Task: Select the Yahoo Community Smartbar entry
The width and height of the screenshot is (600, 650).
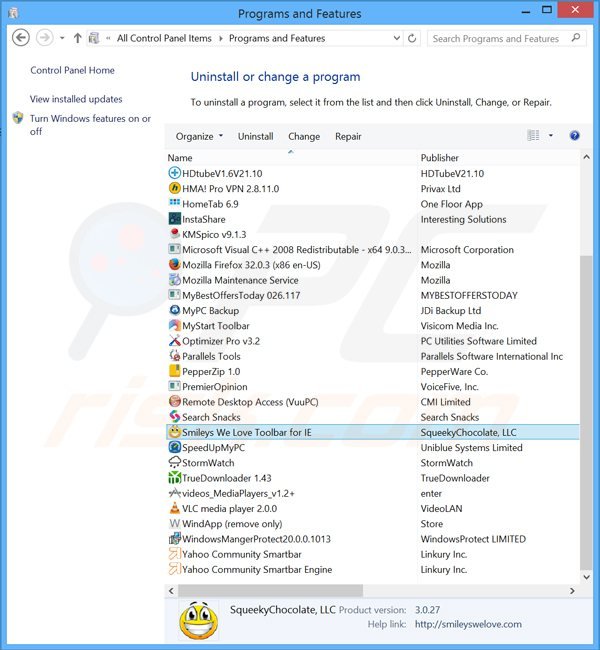Action: pyautogui.click(x=372, y=554)
